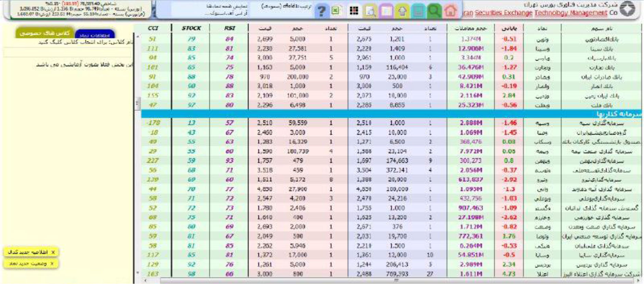Viewport: 644px width, 284px height.
Task: Sort table by STOCK column header
Action: coord(191,28)
